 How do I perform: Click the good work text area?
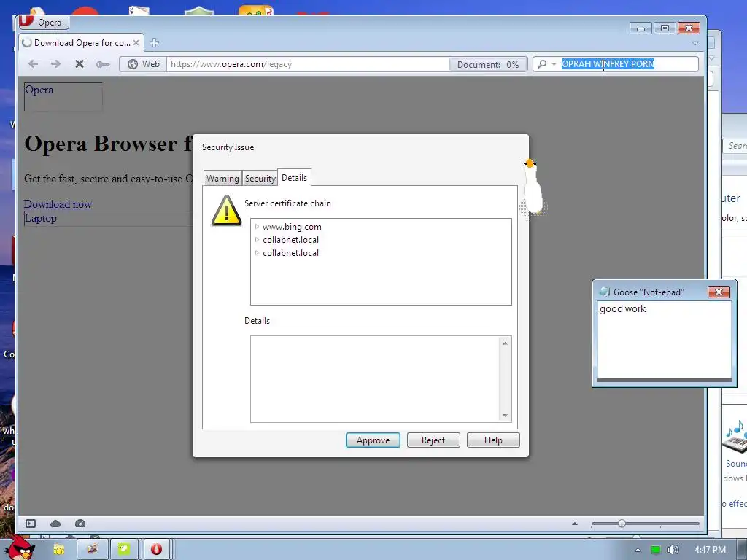(664, 340)
